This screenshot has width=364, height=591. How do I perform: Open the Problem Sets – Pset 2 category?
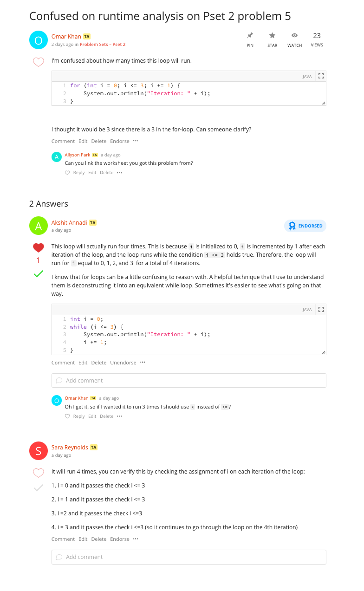click(x=103, y=45)
